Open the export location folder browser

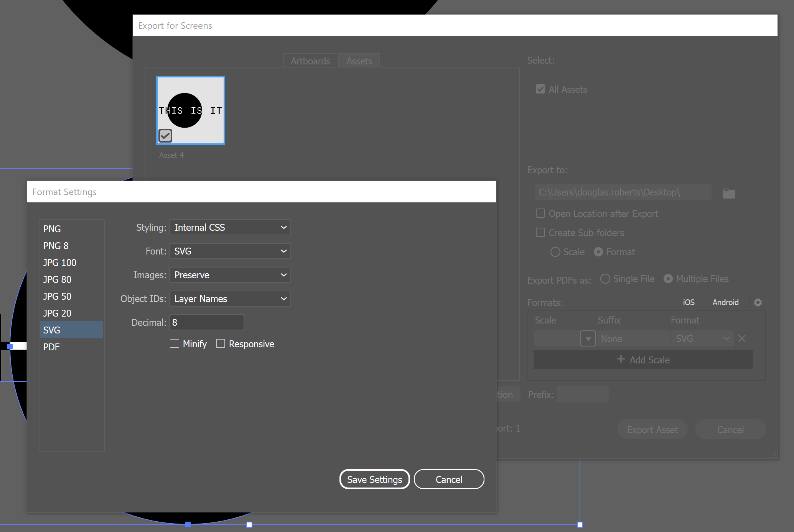click(728, 193)
